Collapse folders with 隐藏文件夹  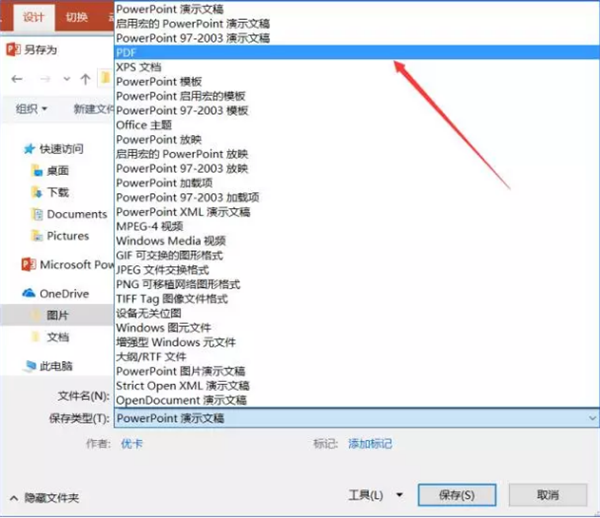pos(44,498)
